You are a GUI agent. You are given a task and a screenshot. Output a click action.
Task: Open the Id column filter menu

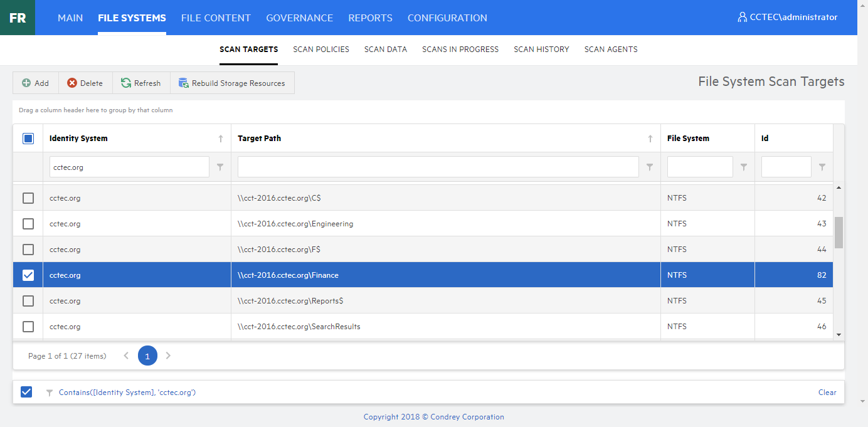click(822, 167)
